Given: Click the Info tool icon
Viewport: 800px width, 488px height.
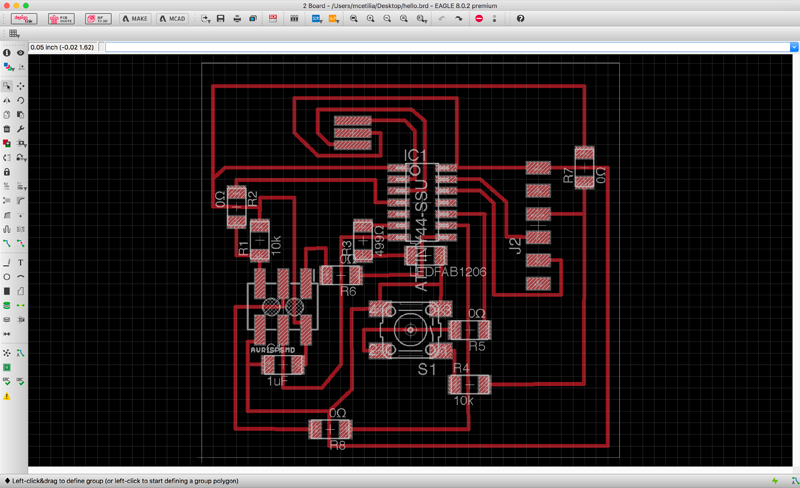Looking at the screenshot, I should [7, 53].
